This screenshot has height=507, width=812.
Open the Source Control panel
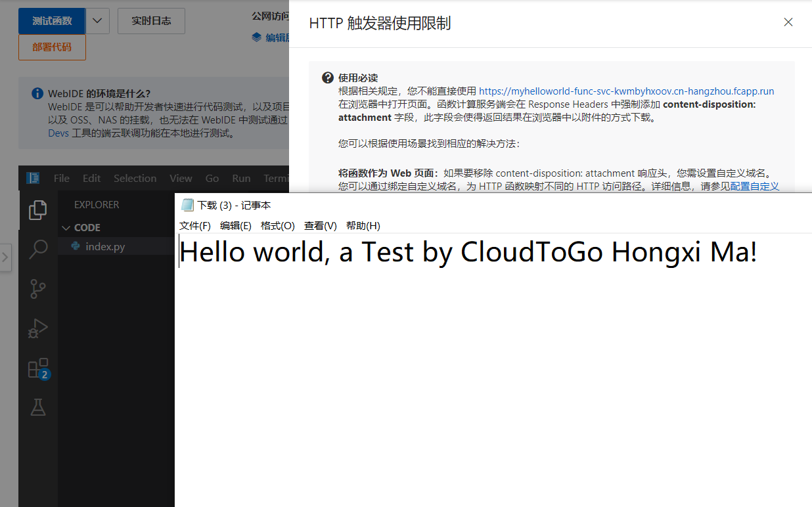[37, 288]
